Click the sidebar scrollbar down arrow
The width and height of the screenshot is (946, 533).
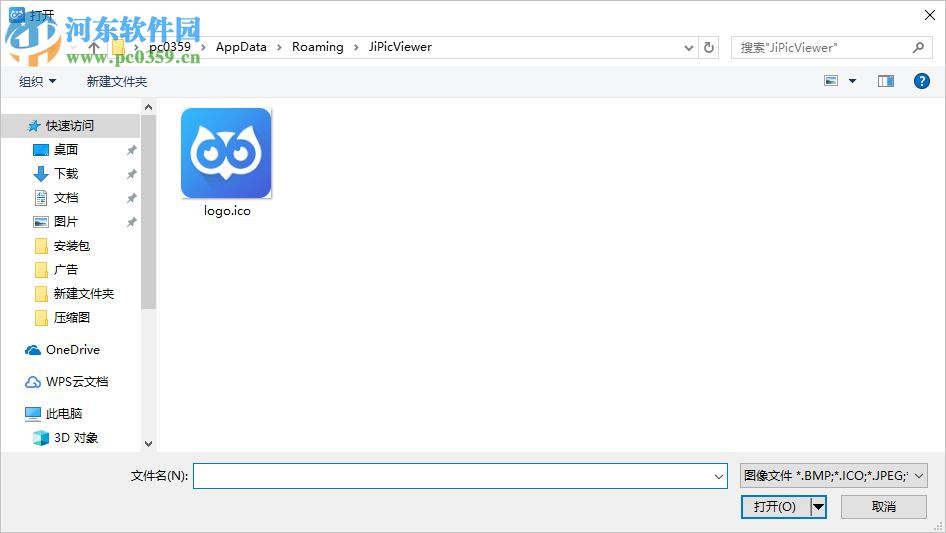click(x=148, y=444)
